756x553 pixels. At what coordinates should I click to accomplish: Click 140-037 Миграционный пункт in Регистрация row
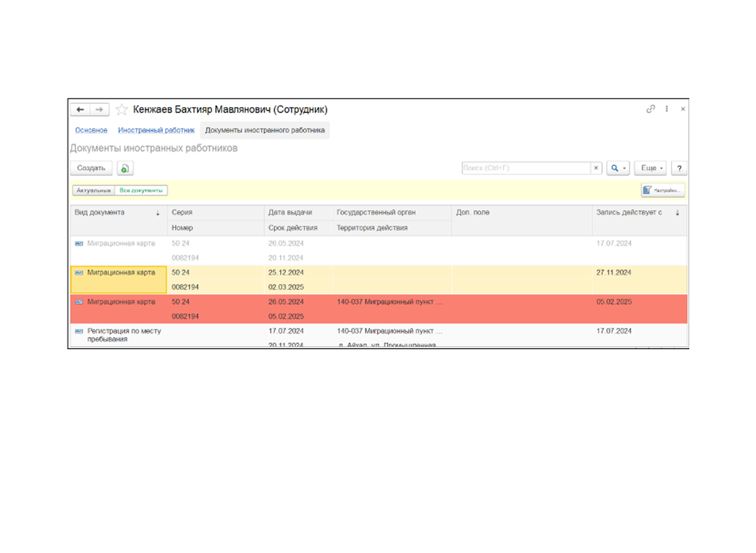390,331
